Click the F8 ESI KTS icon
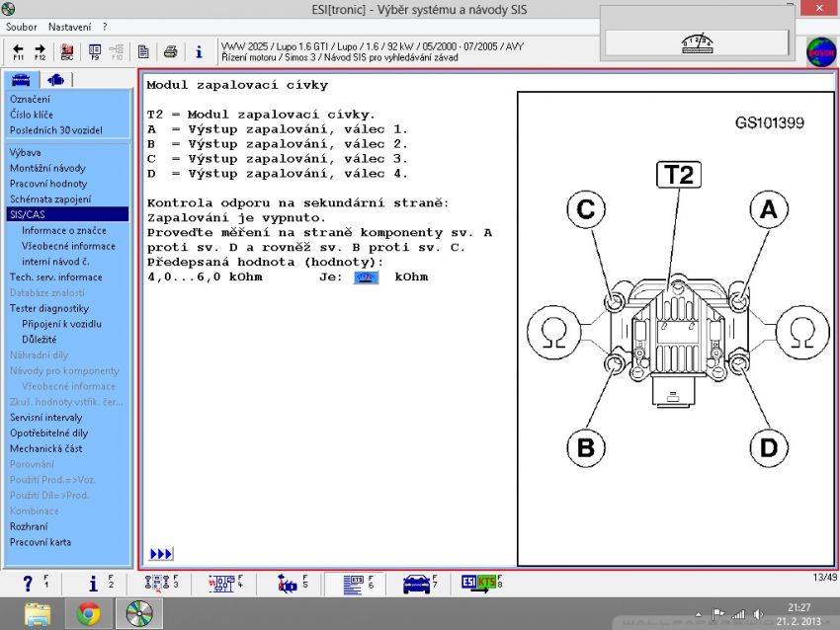The image size is (840, 630). point(479,583)
